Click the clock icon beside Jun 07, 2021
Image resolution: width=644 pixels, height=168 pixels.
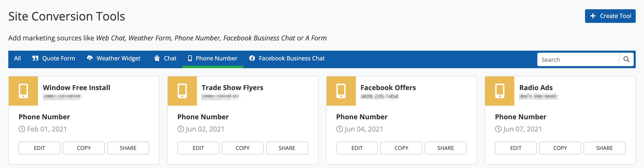498,129
